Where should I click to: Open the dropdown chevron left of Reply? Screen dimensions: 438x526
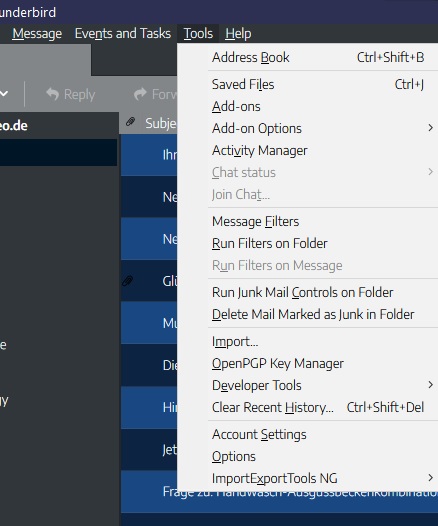4,94
